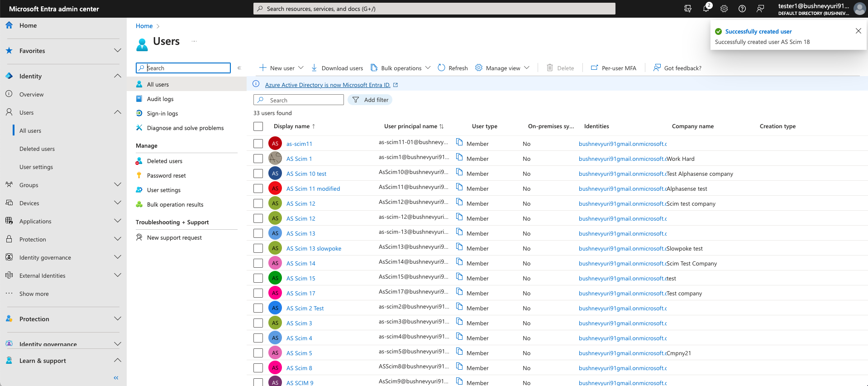Open the AS Scim 12 user with UPN AsScim12
Screen dimensions: 868x386
[x=300, y=203]
